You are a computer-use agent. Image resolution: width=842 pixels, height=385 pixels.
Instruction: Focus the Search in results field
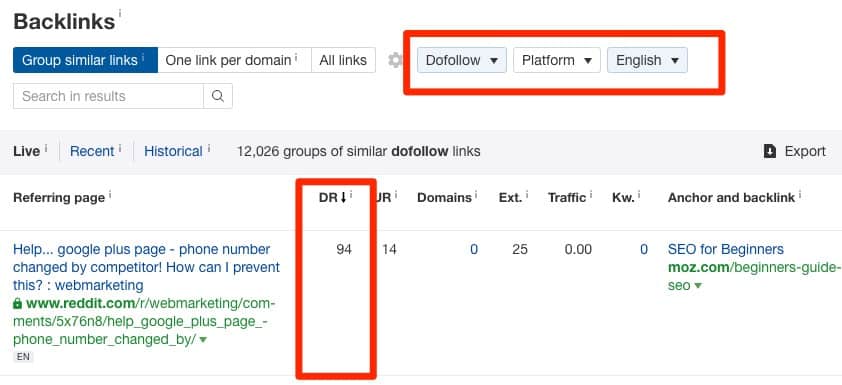(108, 96)
